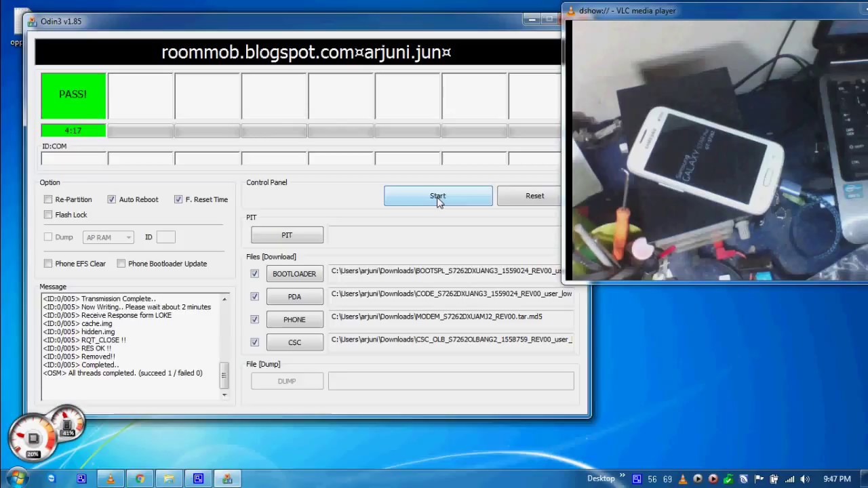Uncheck the Auto Reboot option
The width and height of the screenshot is (868, 488).
pos(111,199)
